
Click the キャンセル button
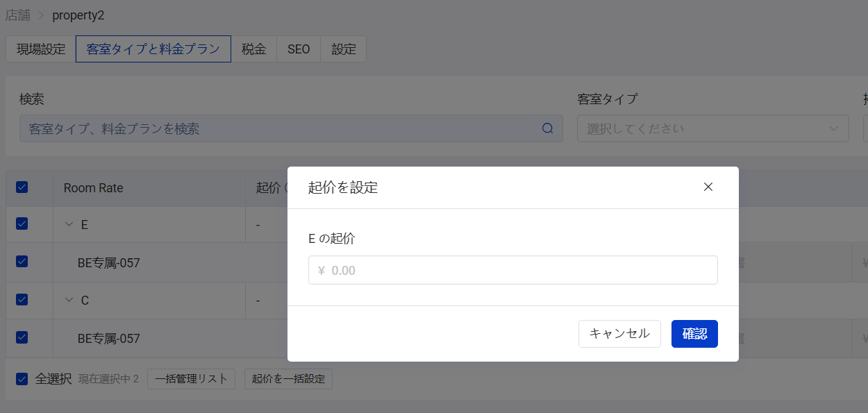pos(619,334)
